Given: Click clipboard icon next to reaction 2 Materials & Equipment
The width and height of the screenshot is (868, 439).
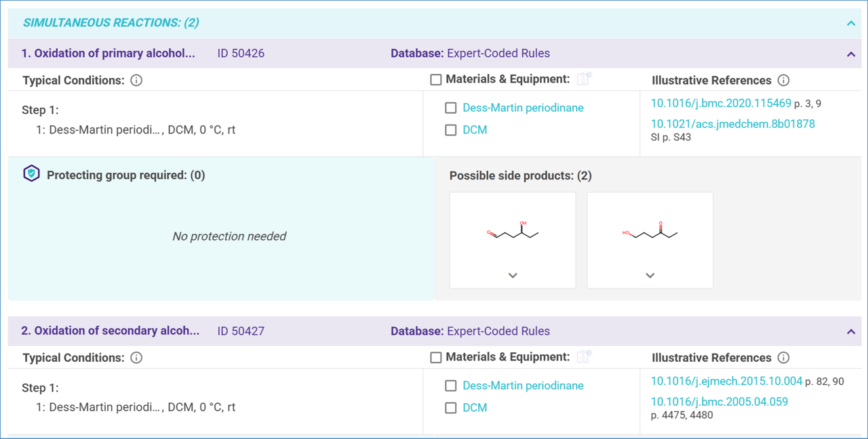Looking at the screenshot, I should point(583,357).
